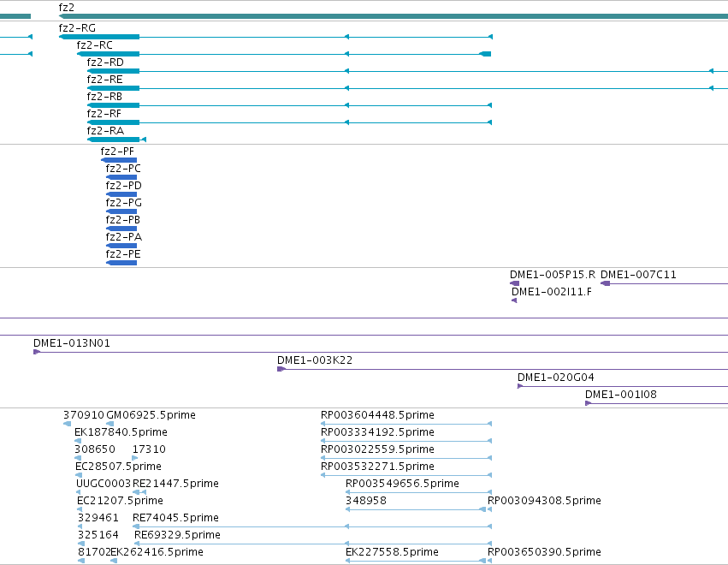Select the fz2-RG transcript

(x=275, y=37)
